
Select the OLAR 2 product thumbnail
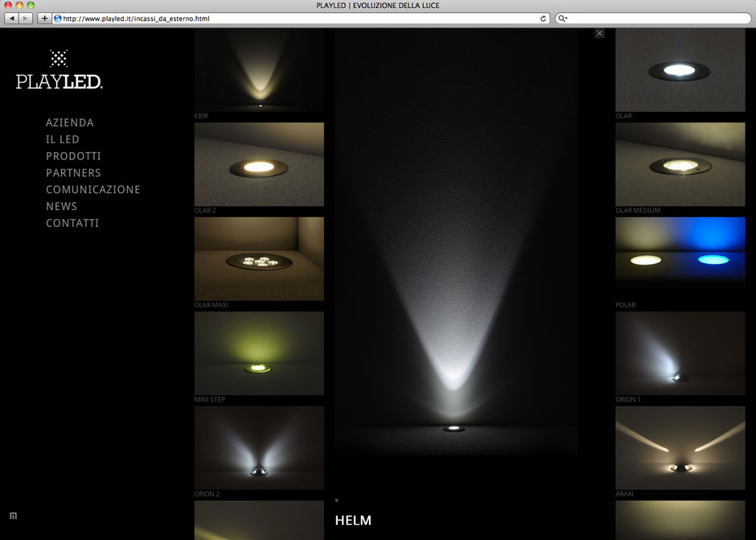259,164
